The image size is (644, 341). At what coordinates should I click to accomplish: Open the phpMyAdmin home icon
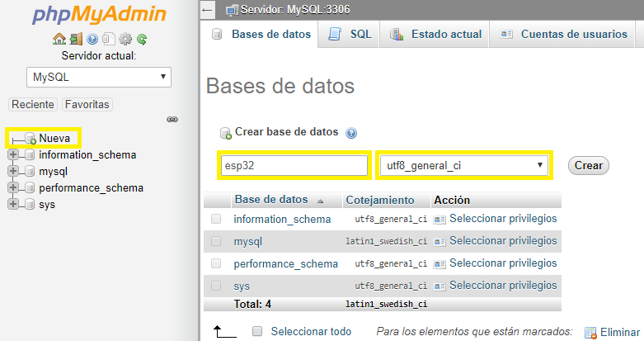[59, 39]
